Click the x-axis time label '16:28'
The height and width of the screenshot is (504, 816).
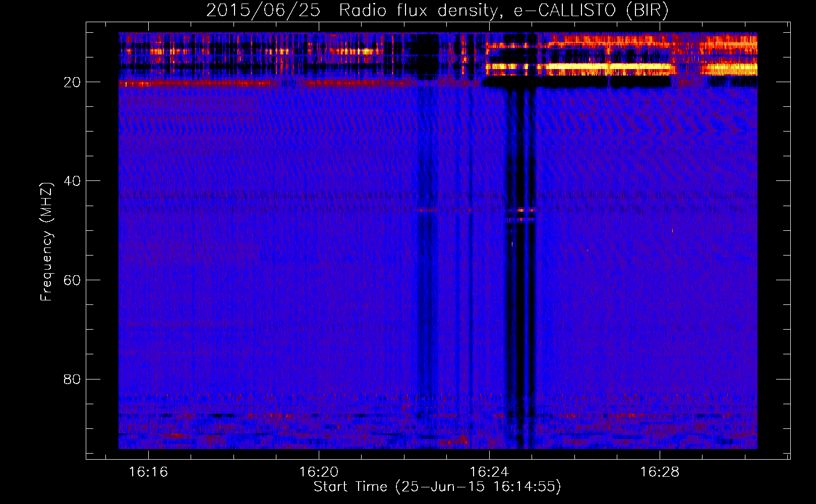[x=660, y=472]
